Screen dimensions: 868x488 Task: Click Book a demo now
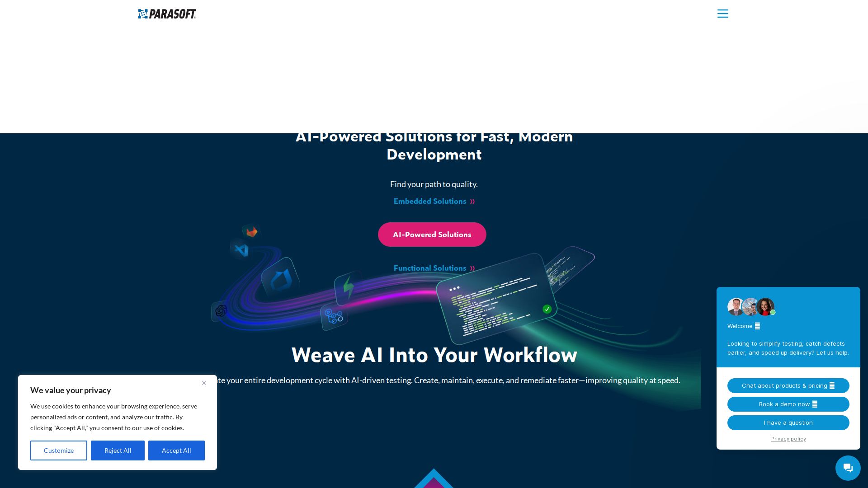(788, 404)
